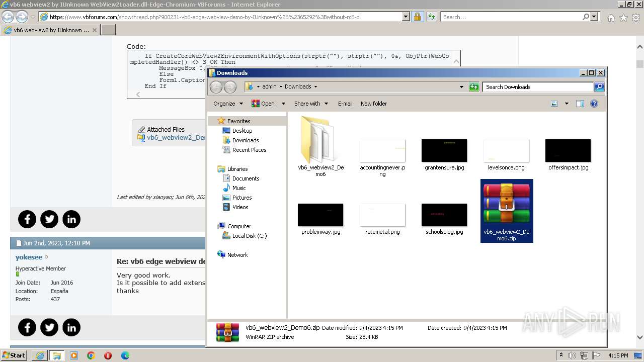The width and height of the screenshot is (644, 362).
Task: Open Desktop in Favorites
Action: coord(242,131)
